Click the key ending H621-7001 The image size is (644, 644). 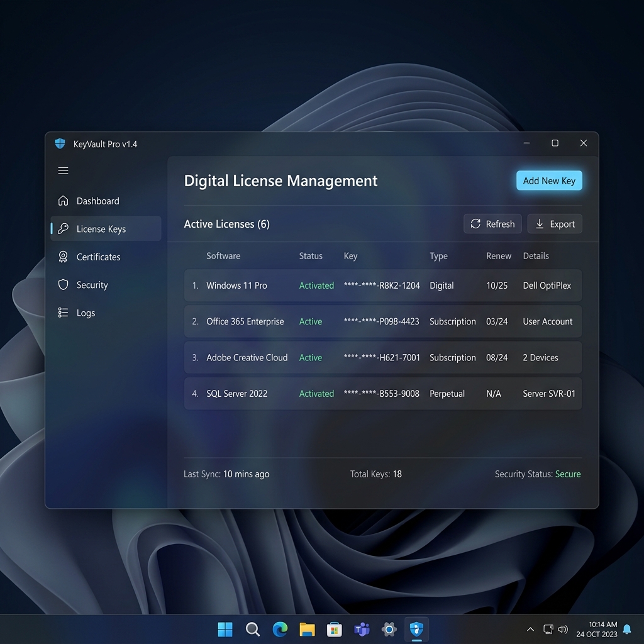tap(382, 358)
